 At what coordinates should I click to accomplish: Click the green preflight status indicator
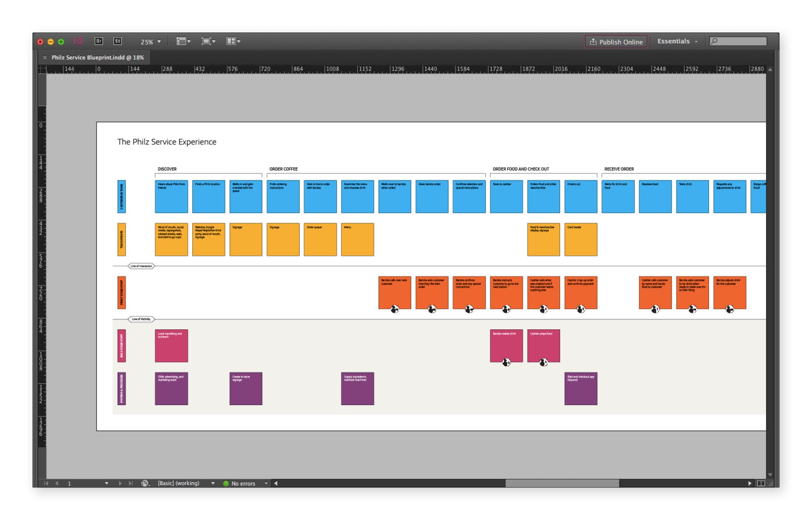[226, 484]
